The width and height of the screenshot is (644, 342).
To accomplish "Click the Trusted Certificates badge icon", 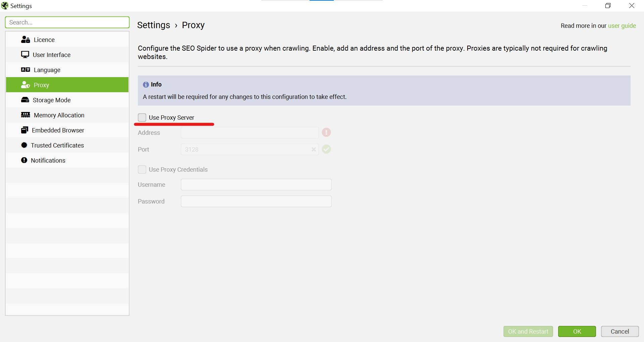I will click(24, 145).
